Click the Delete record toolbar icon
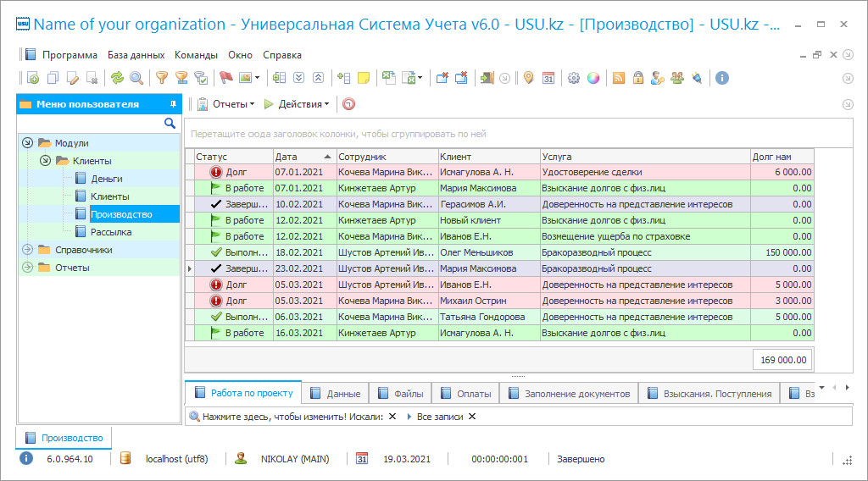The width and height of the screenshot is (868, 481). coord(92,78)
